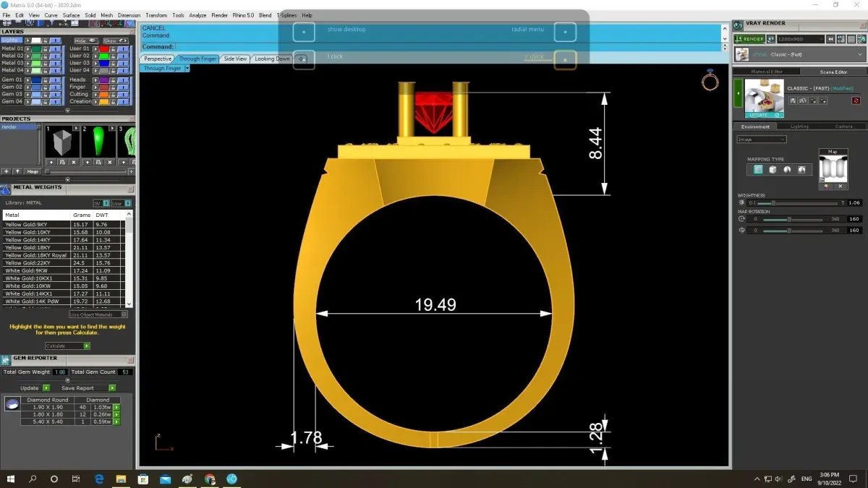Screen dimensions: 868x488
Task: Click the green RENDER button
Action: [749, 39]
